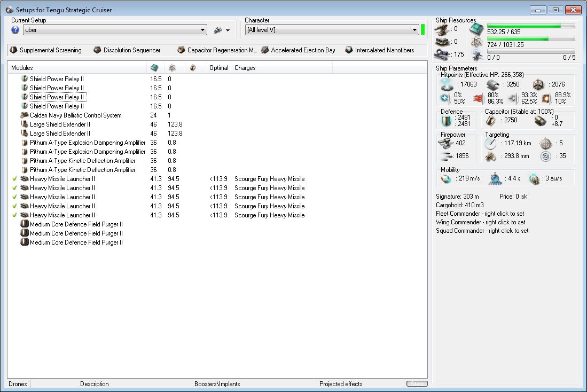Viewport: 587px width, 392px height.
Task: Open the Drones tab
Action: (18, 384)
